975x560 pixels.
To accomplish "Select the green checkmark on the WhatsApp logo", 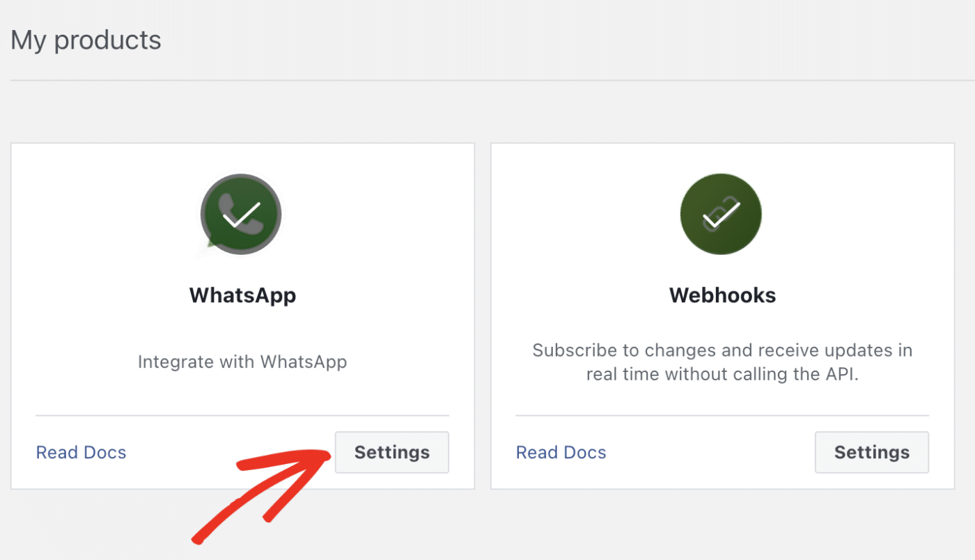I will pos(240,214).
